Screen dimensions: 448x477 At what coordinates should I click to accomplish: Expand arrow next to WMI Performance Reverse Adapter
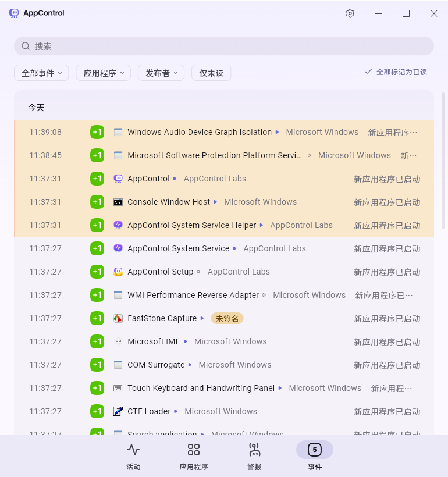coord(264,295)
